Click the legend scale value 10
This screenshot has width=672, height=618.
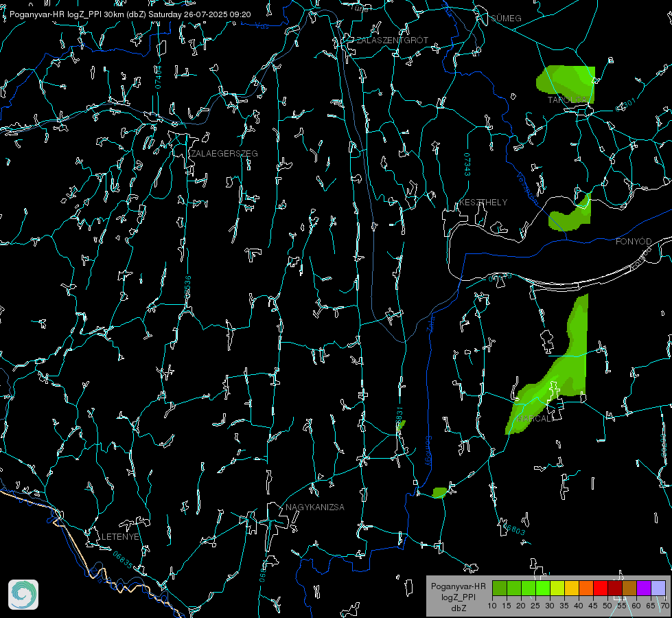pos(492,606)
